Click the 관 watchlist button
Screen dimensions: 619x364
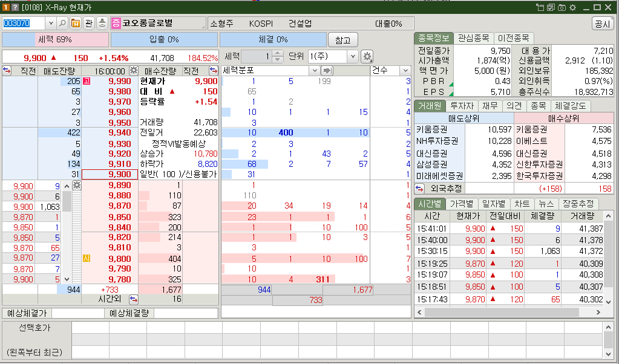tap(89, 24)
